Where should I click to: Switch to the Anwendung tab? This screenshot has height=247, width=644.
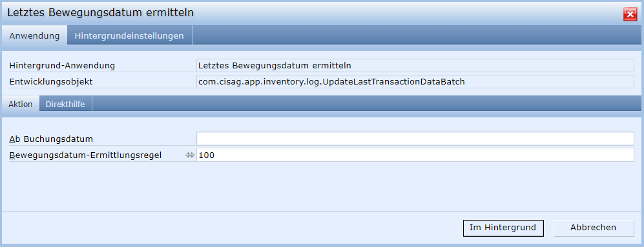click(34, 35)
